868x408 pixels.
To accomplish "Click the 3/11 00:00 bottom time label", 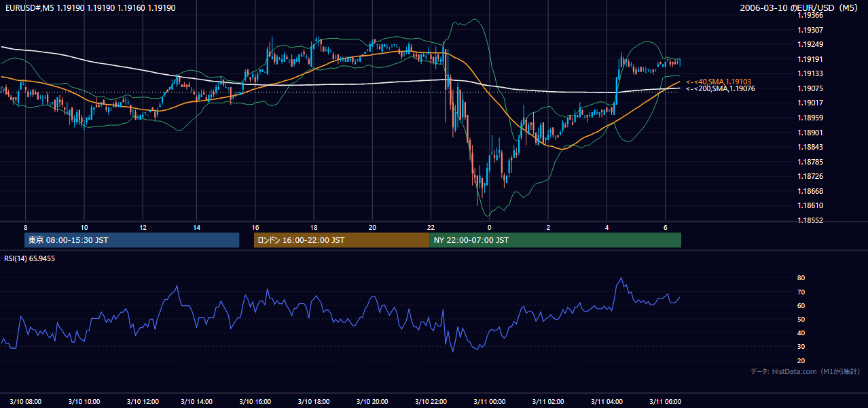I will (489, 401).
